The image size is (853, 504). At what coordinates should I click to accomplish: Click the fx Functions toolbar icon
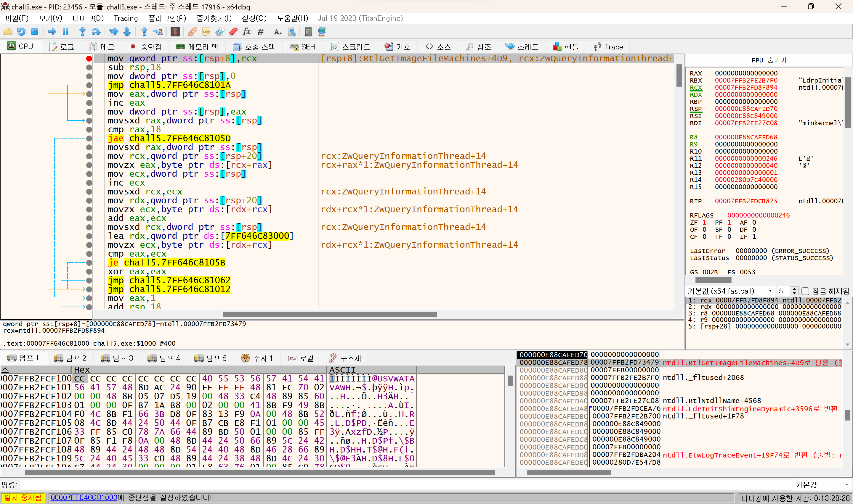click(x=246, y=32)
